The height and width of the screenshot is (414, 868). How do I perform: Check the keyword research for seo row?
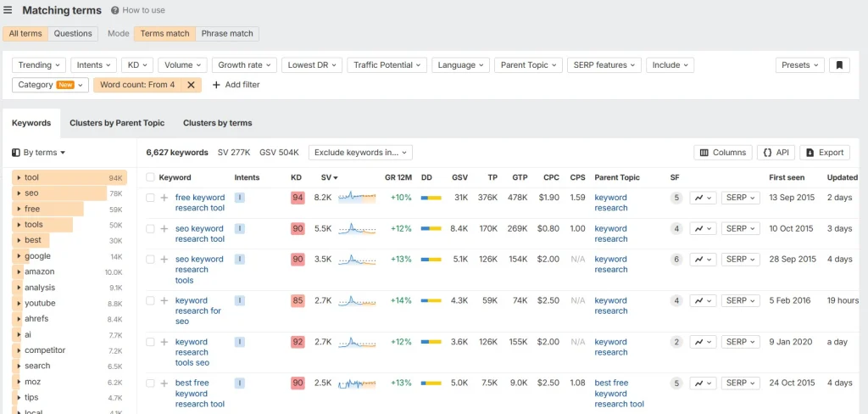[150, 301]
